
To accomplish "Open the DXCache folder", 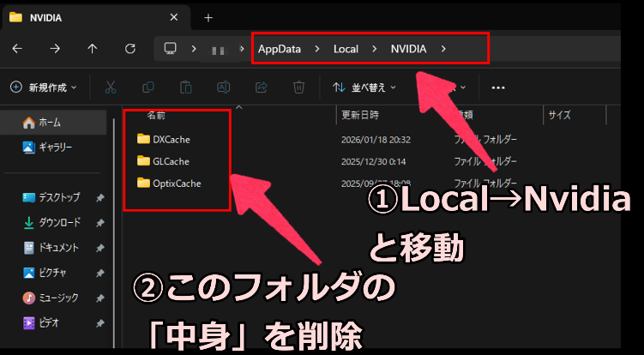I will pos(171,139).
